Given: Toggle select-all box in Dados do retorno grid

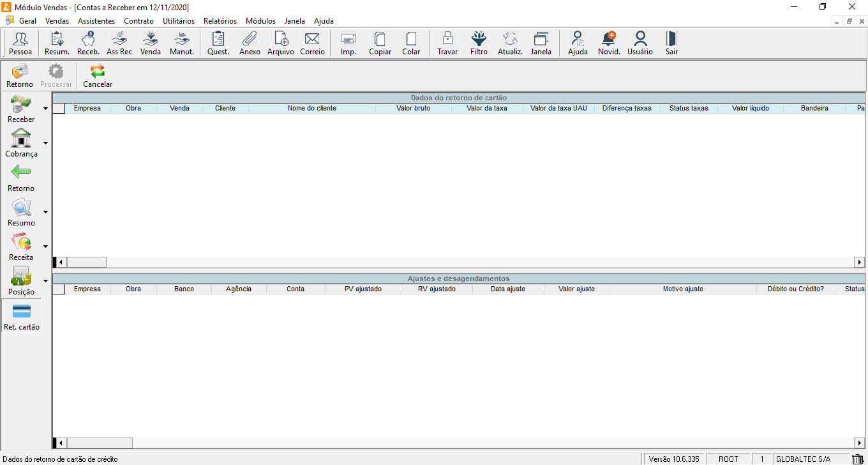Looking at the screenshot, I should 59,109.
